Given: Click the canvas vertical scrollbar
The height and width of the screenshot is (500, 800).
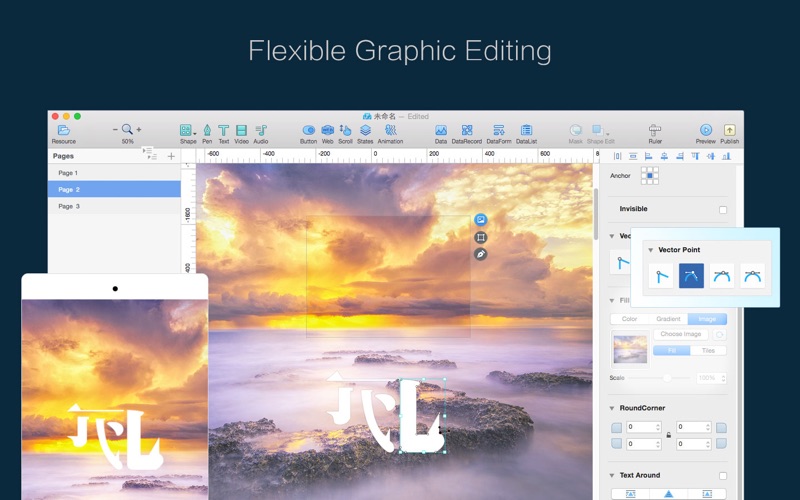Looking at the screenshot, I should coord(595,214).
